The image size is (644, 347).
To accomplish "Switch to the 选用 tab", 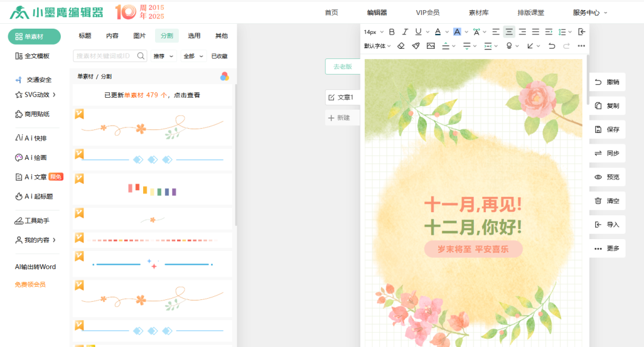I will tap(194, 36).
